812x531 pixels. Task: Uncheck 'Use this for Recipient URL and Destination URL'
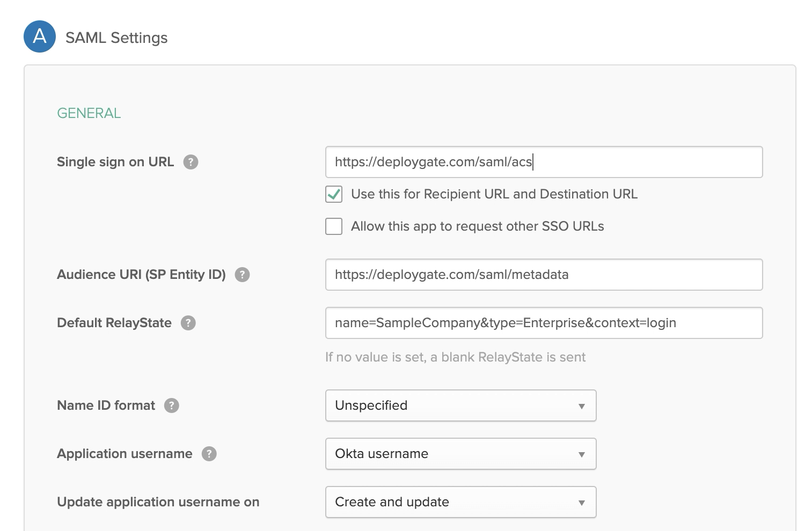pyautogui.click(x=333, y=194)
